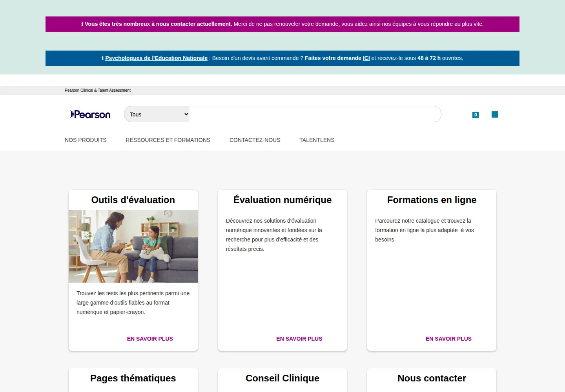
Task: Open the shopping cart icon showing 0
Action: [x=476, y=115]
